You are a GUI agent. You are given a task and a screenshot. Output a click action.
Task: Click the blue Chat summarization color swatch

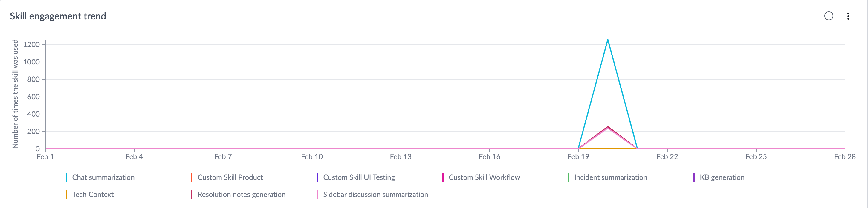[66, 177]
